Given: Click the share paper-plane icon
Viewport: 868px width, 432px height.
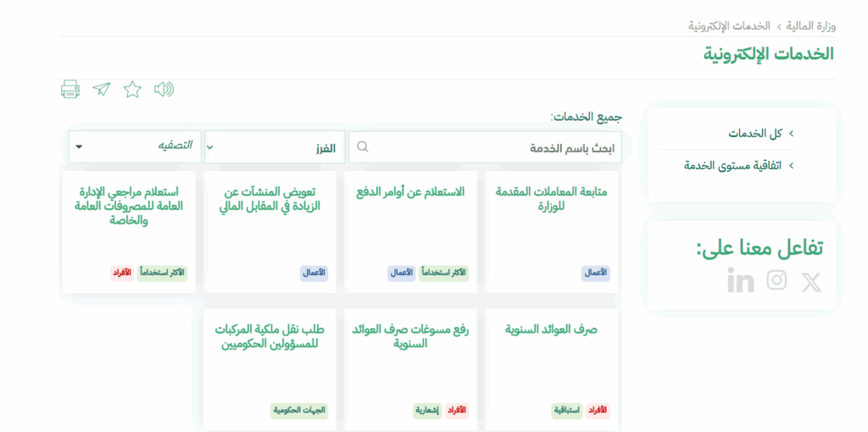Looking at the screenshot, I should (x=102, y=90).
